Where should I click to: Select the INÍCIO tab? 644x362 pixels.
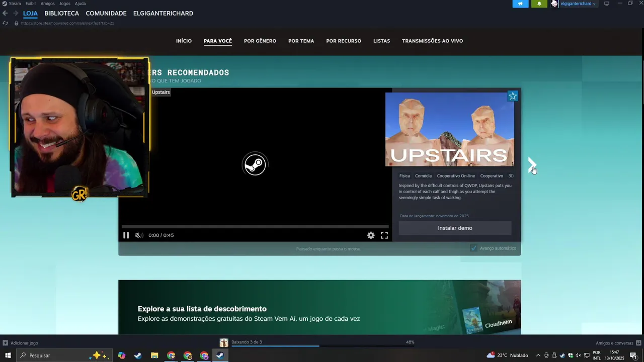(184, 41)
